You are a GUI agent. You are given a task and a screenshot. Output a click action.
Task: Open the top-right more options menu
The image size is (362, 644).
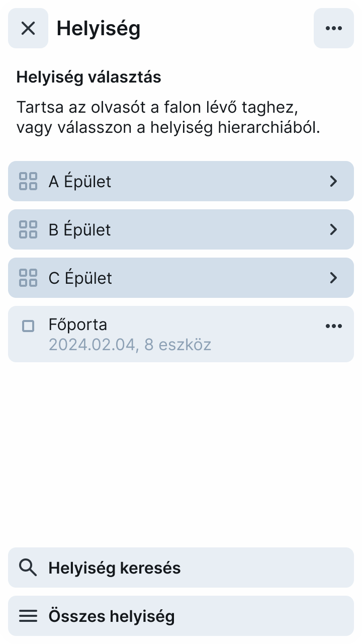coord(334,28)
